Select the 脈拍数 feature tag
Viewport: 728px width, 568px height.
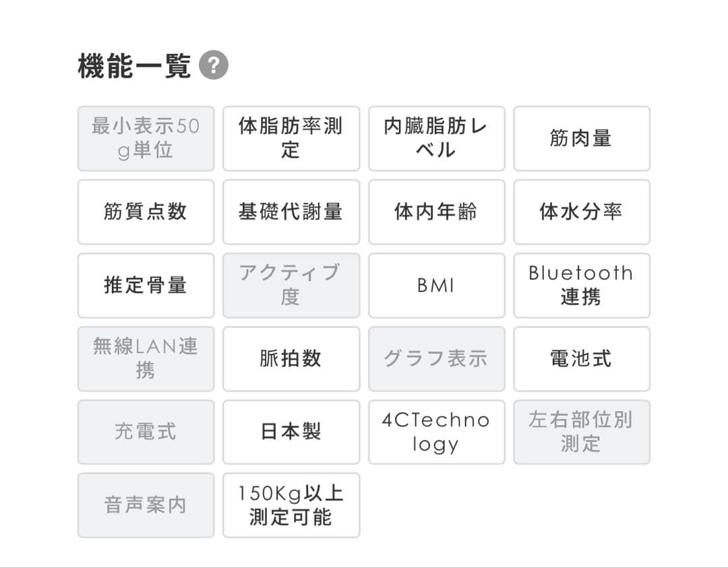[291, 359]
